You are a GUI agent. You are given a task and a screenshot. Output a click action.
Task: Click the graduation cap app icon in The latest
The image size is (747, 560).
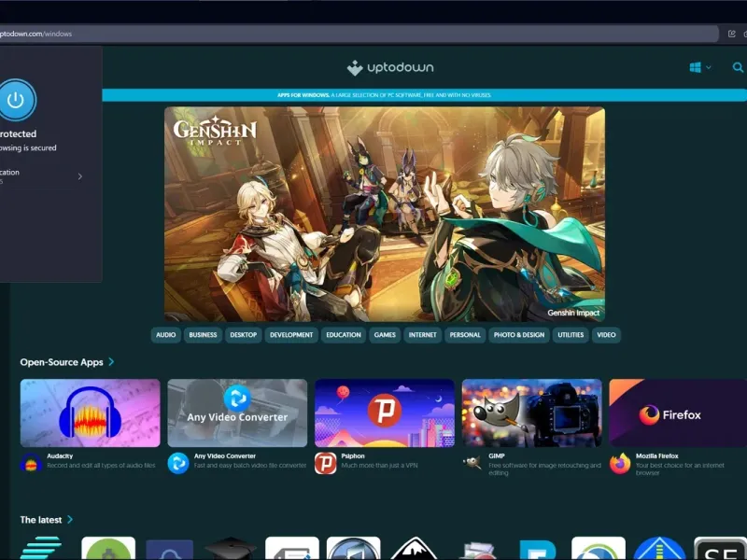[231, 548]
